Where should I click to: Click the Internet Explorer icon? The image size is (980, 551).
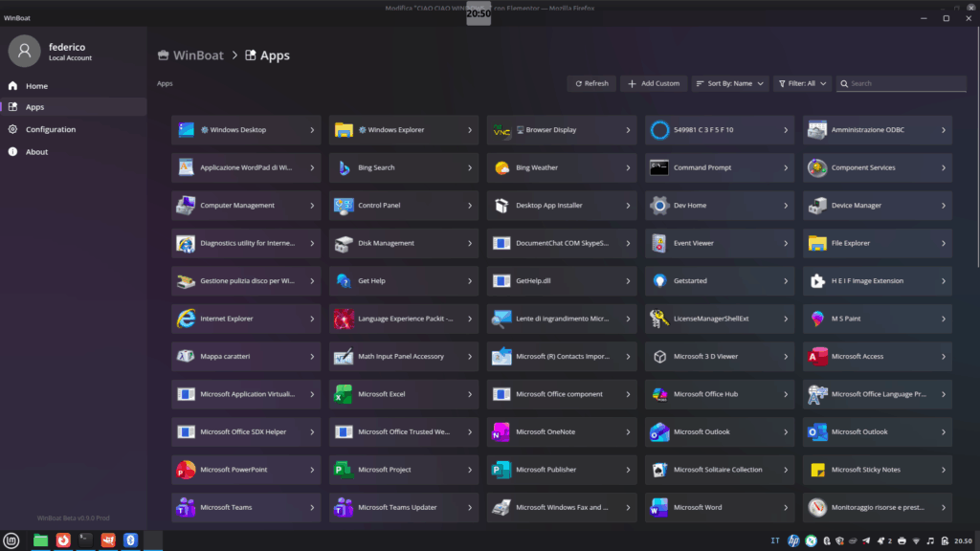[x=186, y=319]
